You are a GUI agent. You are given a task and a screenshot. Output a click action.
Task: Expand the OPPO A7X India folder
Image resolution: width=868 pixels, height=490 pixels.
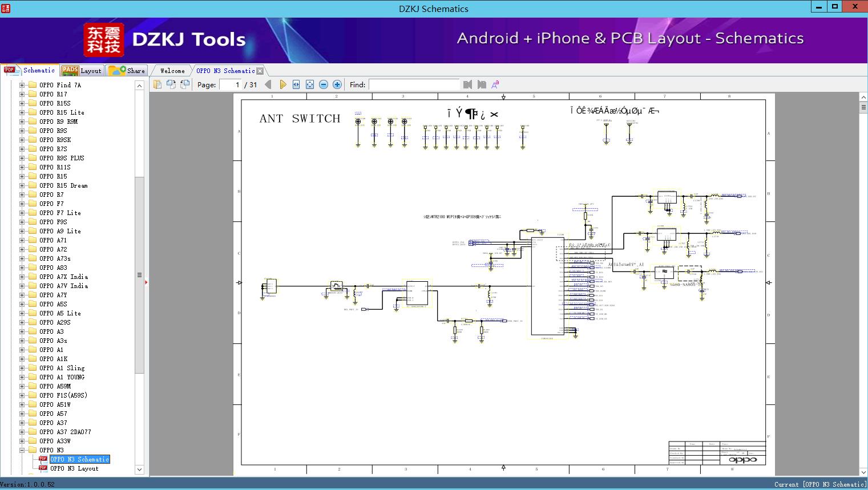[22, 277]
